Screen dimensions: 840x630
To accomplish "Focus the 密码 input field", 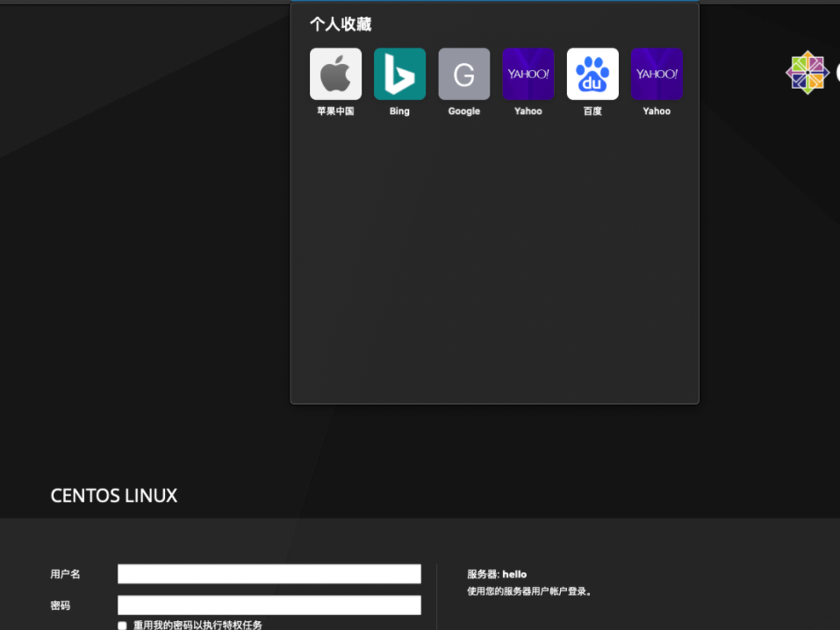I will (269, 605).
